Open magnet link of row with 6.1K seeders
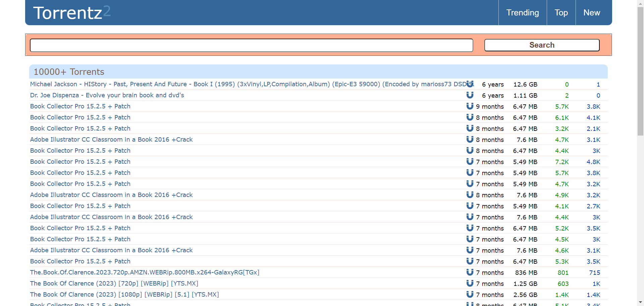This screenshot has height=306, width=644. 470,117
